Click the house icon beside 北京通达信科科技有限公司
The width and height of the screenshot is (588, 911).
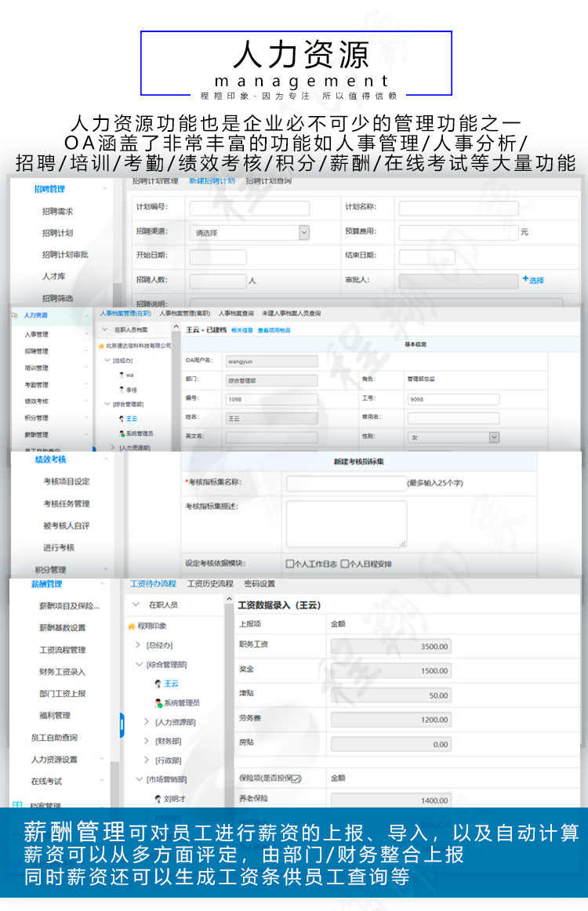pos(102,346)
